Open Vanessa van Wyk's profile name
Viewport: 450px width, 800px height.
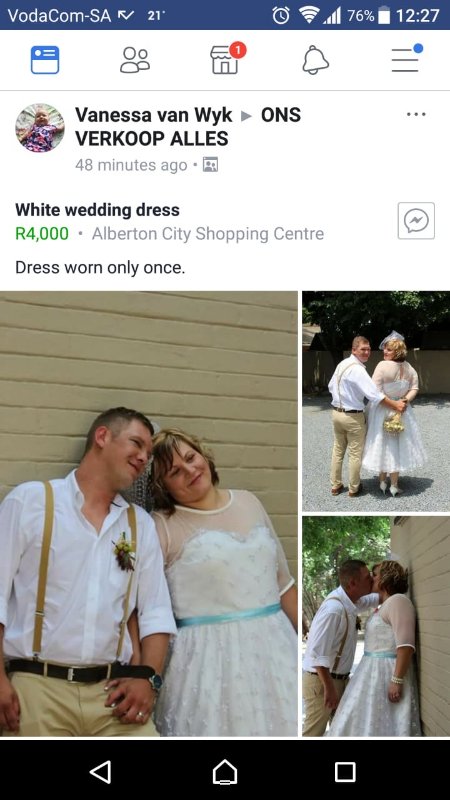(x=154, y=115)
